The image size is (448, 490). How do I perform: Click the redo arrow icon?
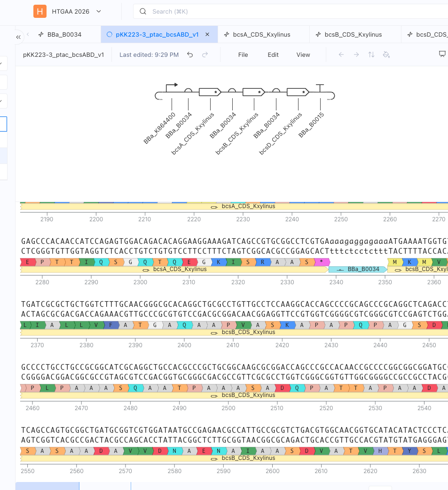pyautogui.click(x=205, y=54)
